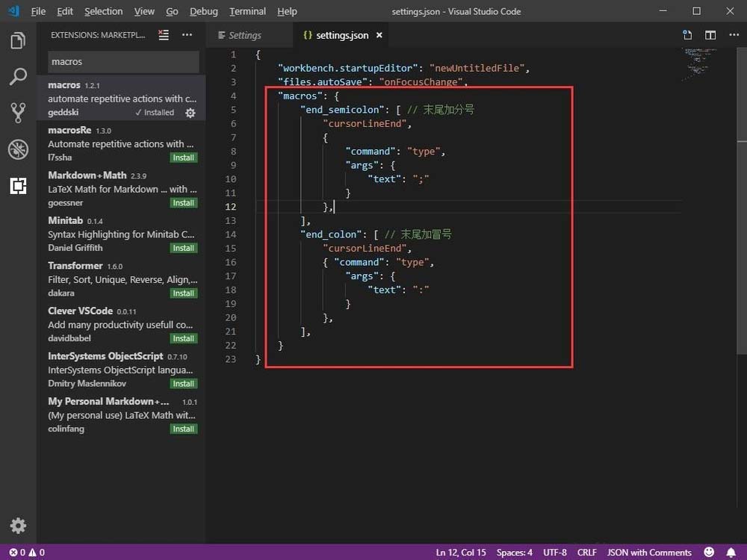Open sort options in the Extensions panel
This screenshot has height=560, width=747.
[x=164, y=34]
